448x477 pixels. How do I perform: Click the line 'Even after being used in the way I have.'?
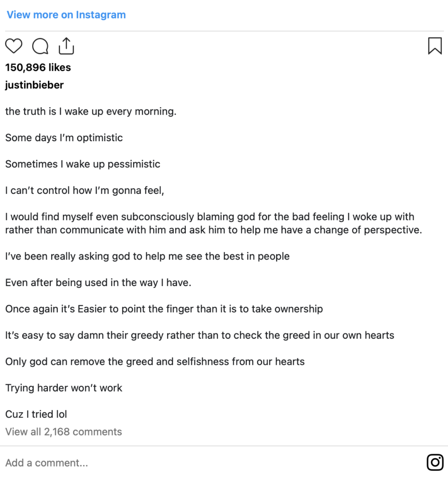[x=98, y=283]
